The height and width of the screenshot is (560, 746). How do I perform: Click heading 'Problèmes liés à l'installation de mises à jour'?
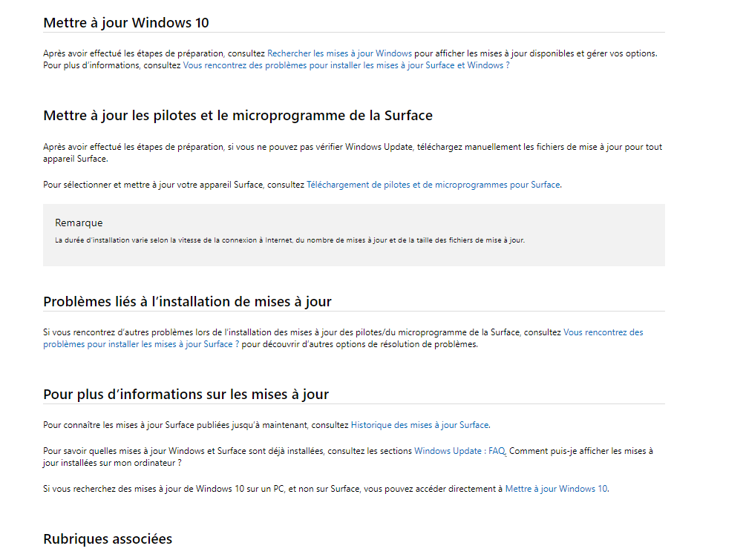pyautogui.click(x=188, y=301)
